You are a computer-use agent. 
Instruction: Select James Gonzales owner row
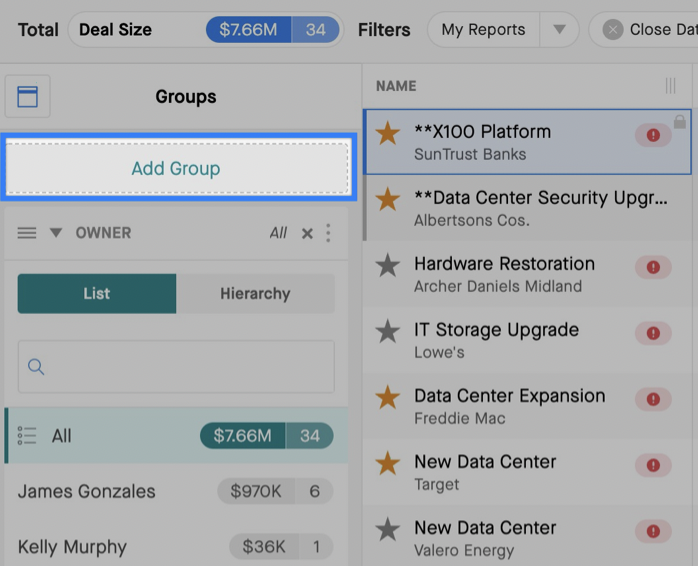pyautogui.click(x=176, y=491)
